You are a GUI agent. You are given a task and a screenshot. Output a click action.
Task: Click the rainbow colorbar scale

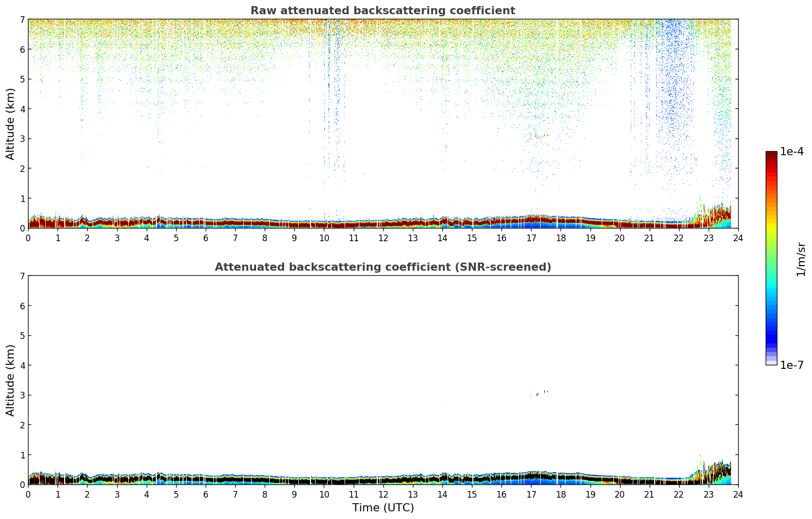click(771, 258)
